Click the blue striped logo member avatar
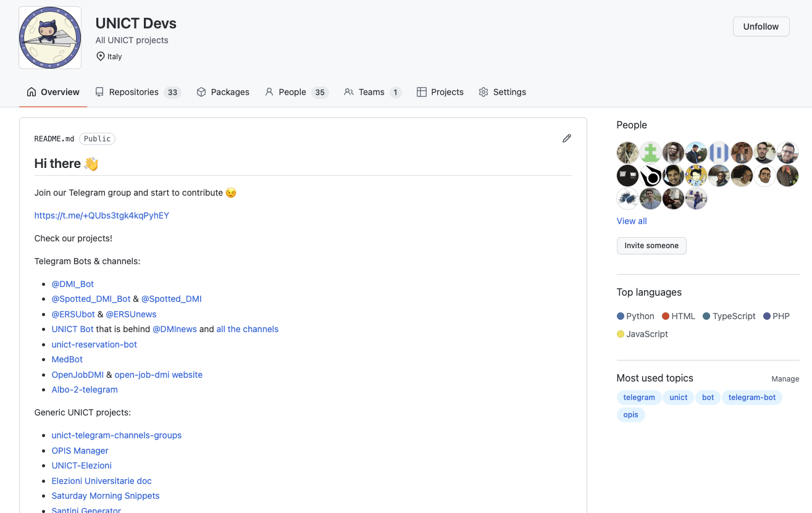The height and width of the screenshot is (513, 812). point(719,152)
